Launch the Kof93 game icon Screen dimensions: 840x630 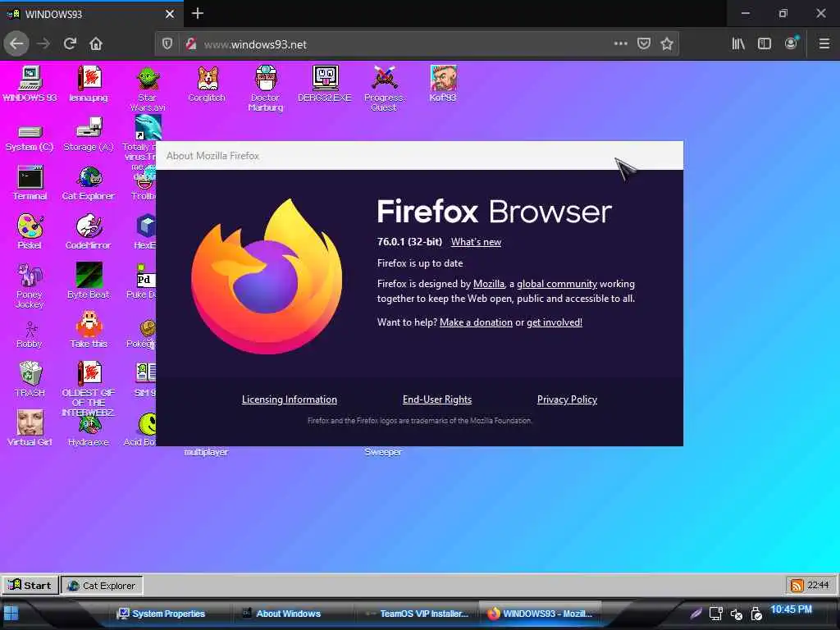click(x=443, y=84)
